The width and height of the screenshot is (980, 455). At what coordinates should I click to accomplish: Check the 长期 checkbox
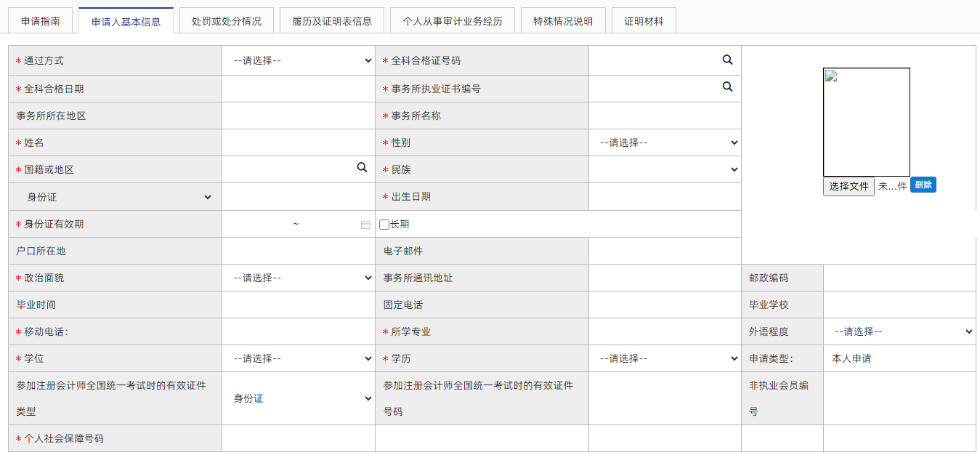384,225
